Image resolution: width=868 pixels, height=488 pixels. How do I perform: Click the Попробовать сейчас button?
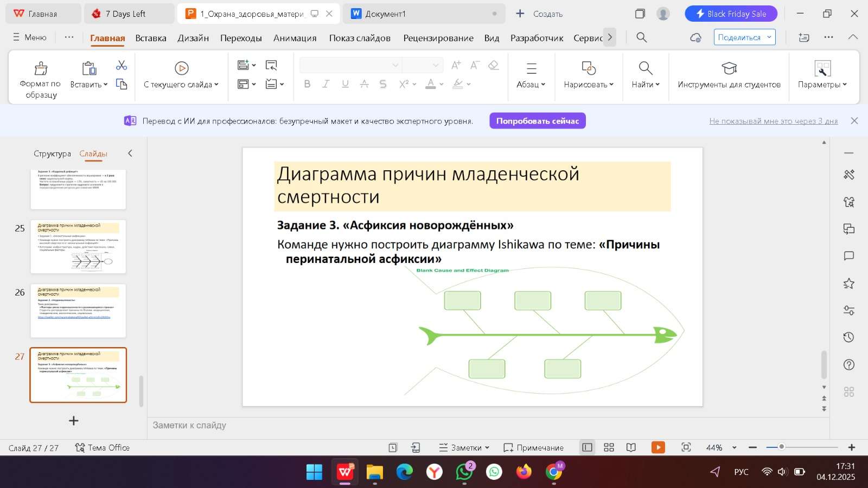(537, 121)
